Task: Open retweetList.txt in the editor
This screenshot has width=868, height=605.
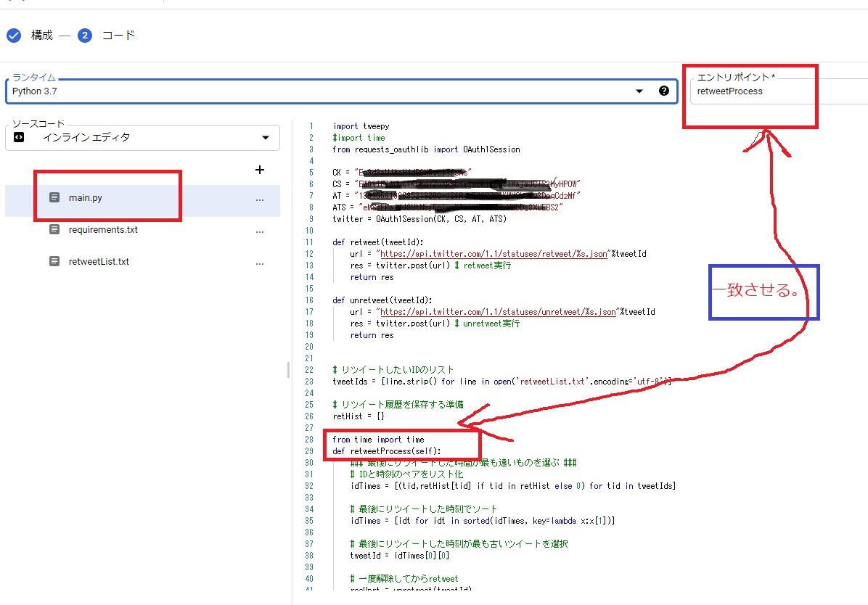Action: 99,262
